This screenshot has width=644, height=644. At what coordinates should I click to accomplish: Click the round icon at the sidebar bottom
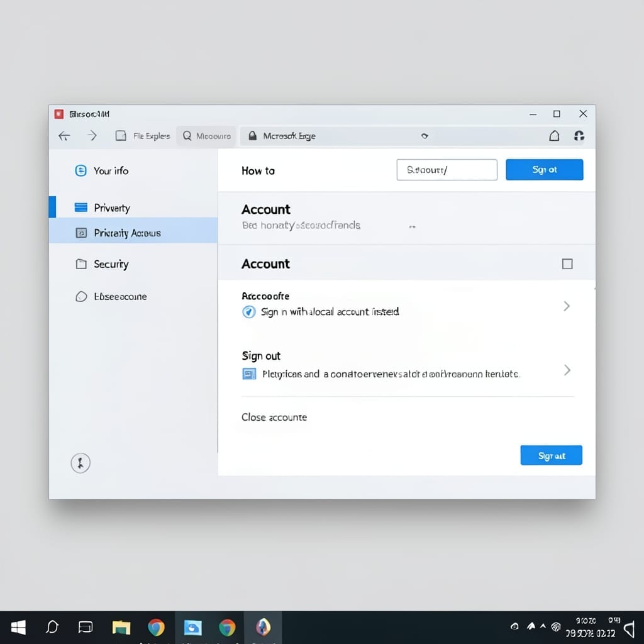point(80,463)
